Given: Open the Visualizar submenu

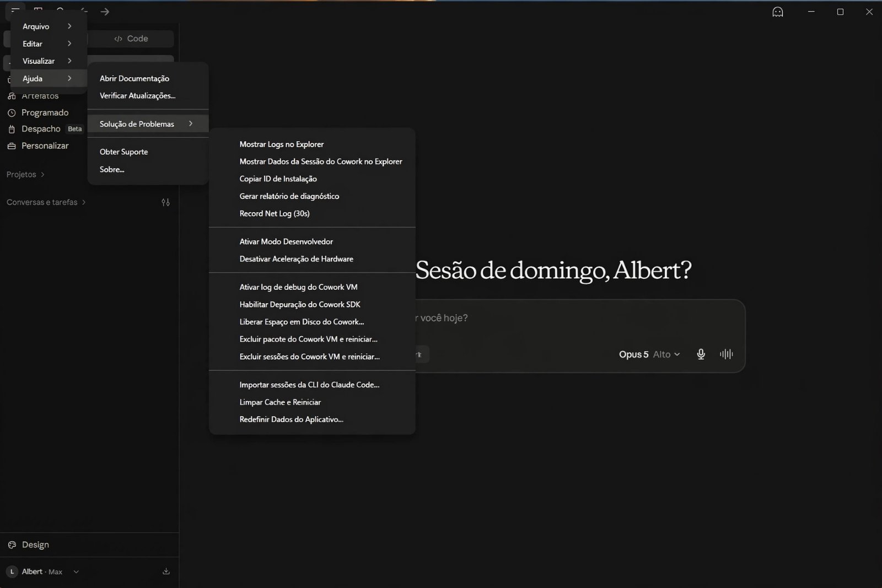Looking at the screenshot, I should tap(49, 61).
